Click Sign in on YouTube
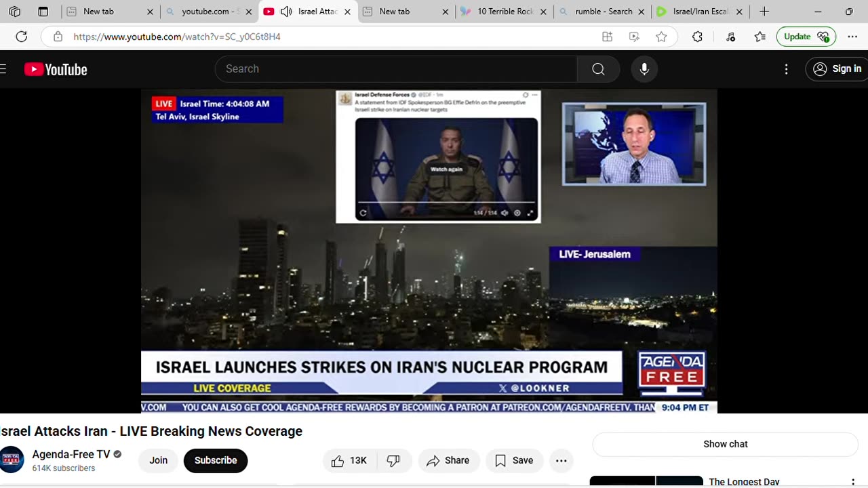Screen dimensions: 868x488 pos(837,69)
